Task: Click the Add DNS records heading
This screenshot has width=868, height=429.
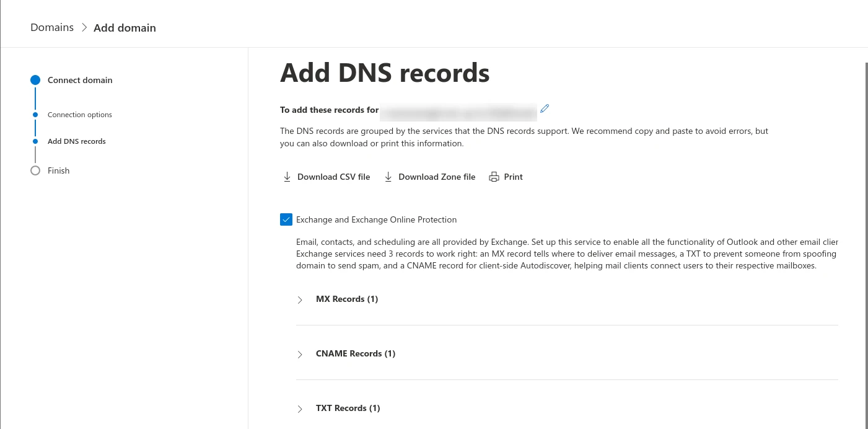Action: 385,73
